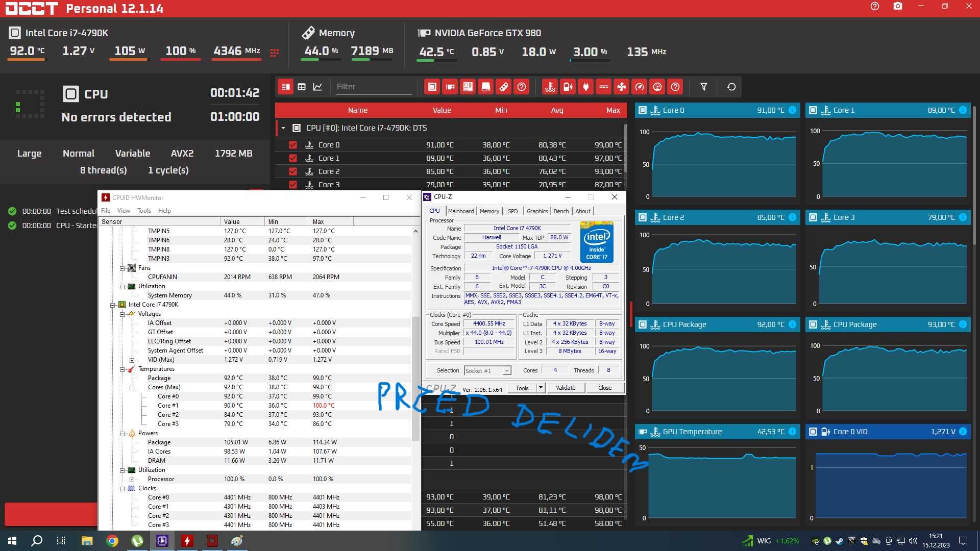The image size is (980, 551).
Task: Toggle the storage drive sensor filter icon
Action: pos(486,87)
